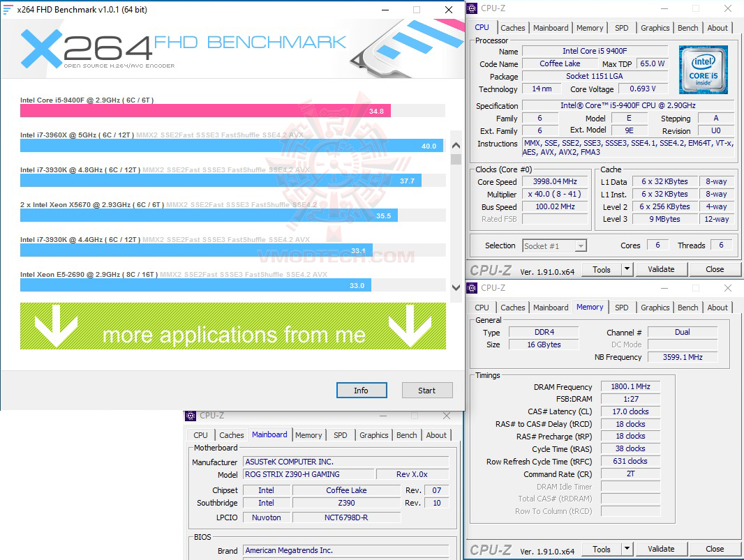Click the Core Speed 3998.04 MHz field

(555, 181)
